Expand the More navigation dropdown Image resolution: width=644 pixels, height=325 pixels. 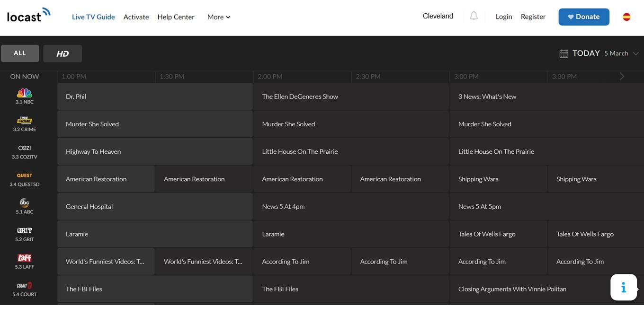tap(218, 17)
